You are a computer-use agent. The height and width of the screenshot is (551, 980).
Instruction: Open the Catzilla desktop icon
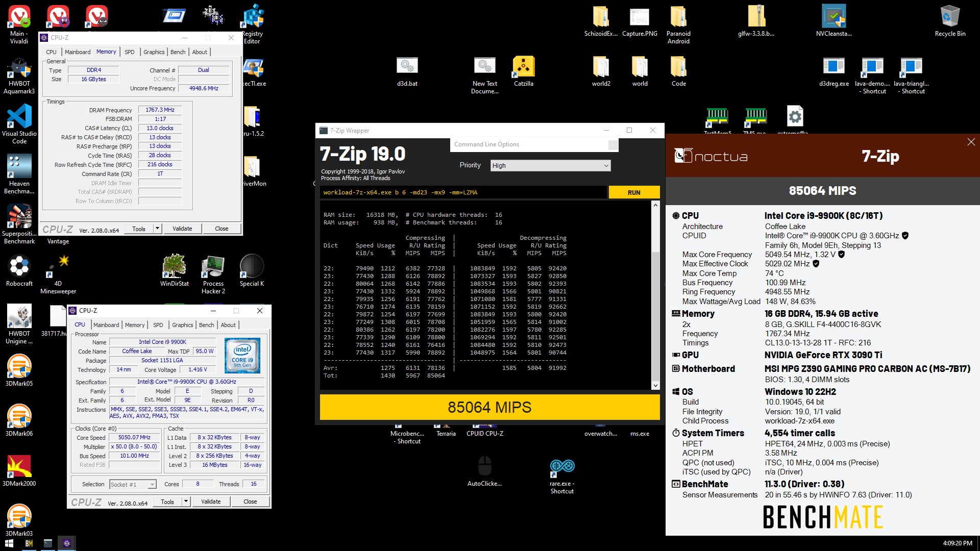[x=523, y=71]
